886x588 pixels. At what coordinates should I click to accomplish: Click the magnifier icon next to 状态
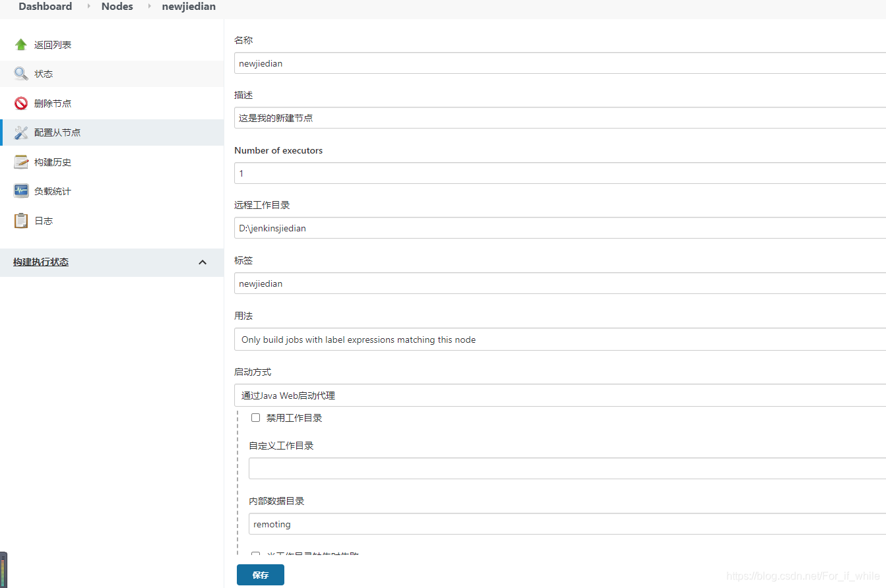click(21, 74)
